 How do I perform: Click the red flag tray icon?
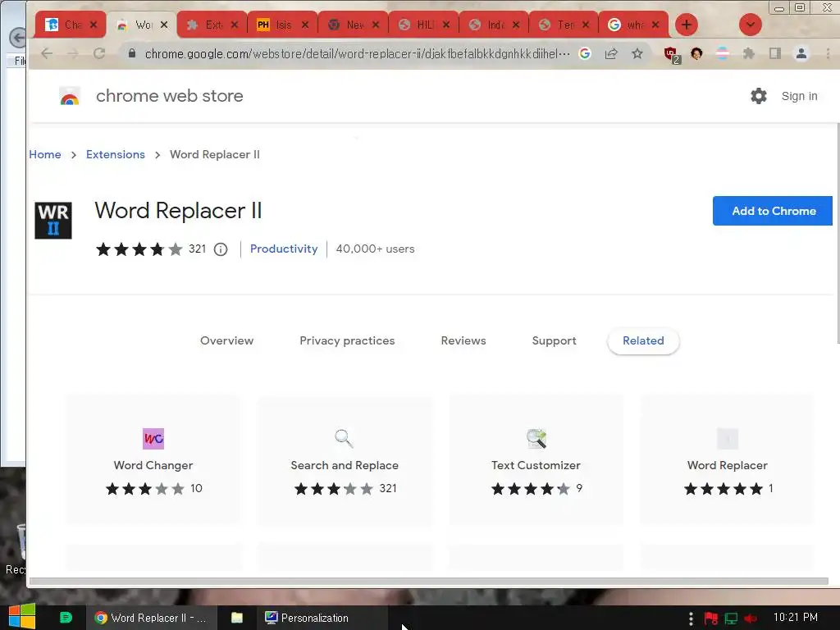coord(711,619)
